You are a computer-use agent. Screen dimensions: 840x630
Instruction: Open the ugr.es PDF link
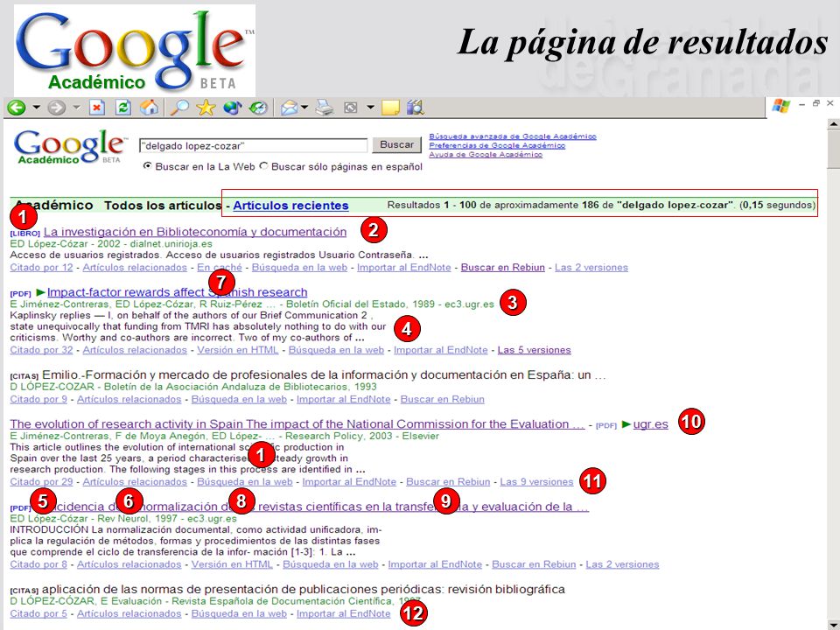(x=650, y=424)
